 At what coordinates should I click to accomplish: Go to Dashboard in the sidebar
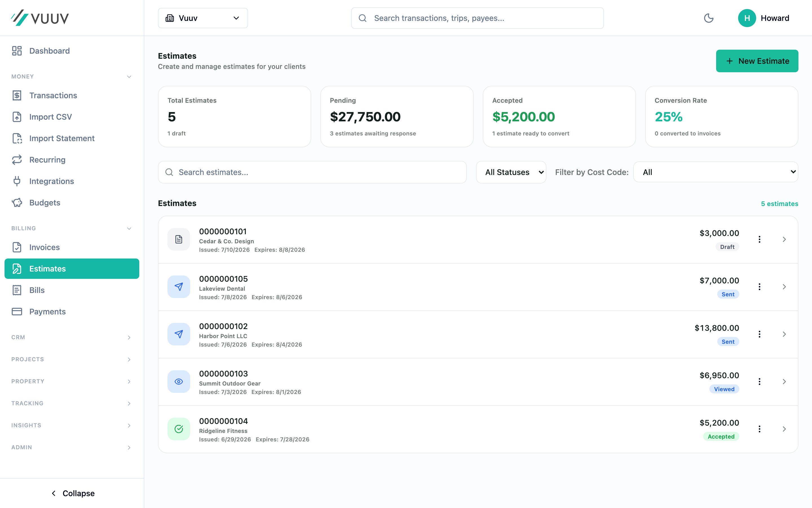coord(72,51)
